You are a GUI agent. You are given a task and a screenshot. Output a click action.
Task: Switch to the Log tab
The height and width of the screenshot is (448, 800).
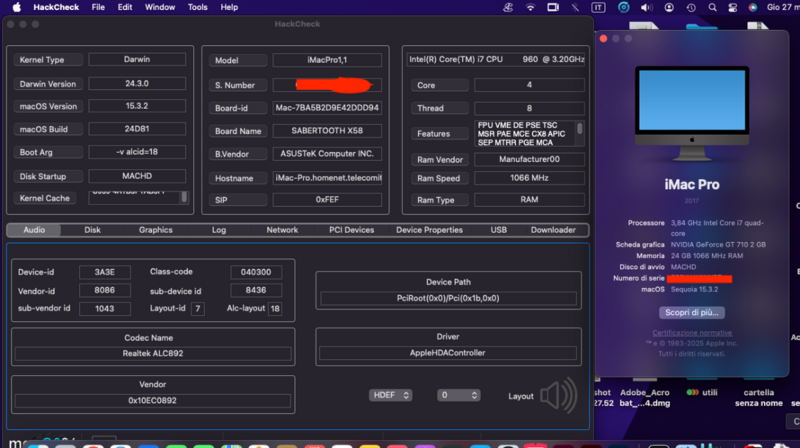click(x=219, y=230)
